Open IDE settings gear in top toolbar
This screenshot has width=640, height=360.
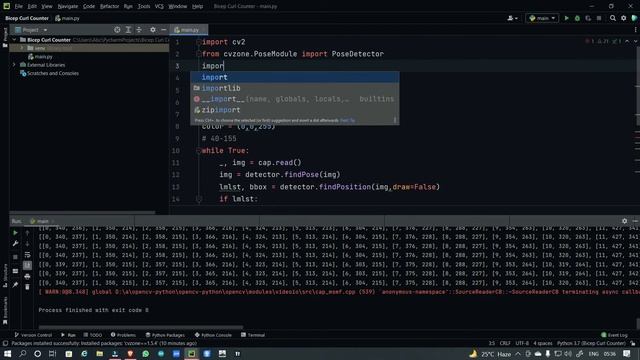(624, 18)
